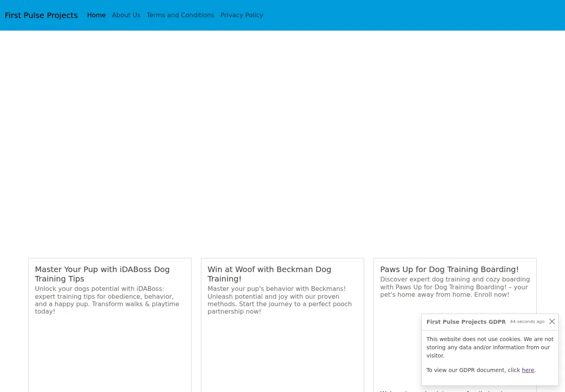Go to the Home nav item
The width and height of the screenshot is (565, 392).
click(x=97, y=15)
